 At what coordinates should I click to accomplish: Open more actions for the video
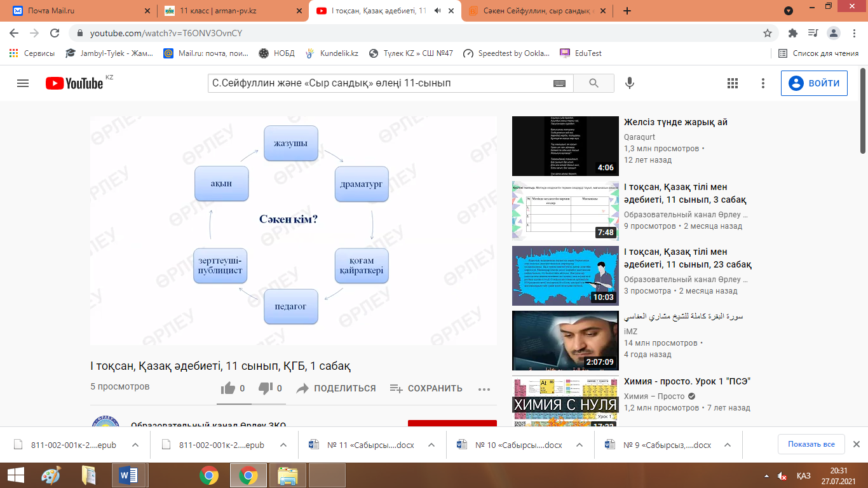pos(484,389)
